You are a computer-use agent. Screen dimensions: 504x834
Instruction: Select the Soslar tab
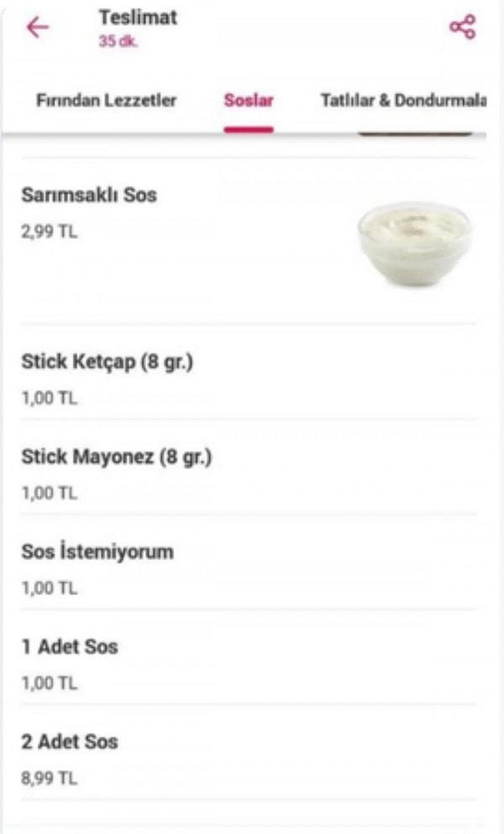pyautogui.click(x=248, y=101)
